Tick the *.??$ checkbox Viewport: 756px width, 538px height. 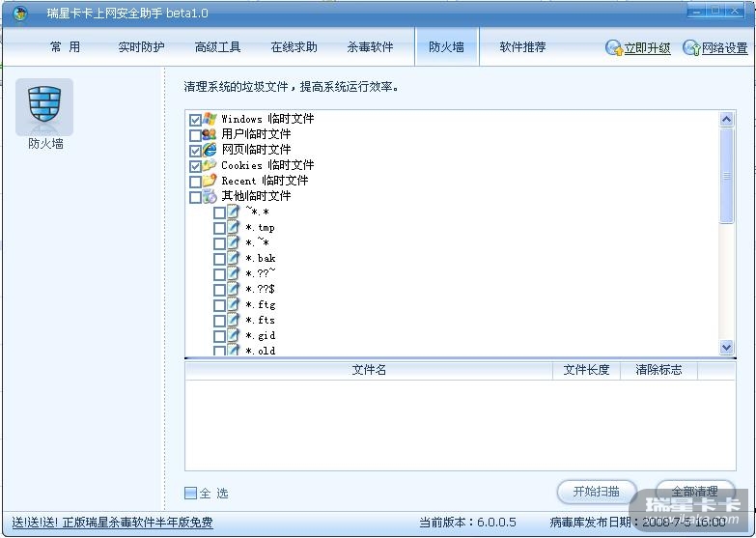219,290
